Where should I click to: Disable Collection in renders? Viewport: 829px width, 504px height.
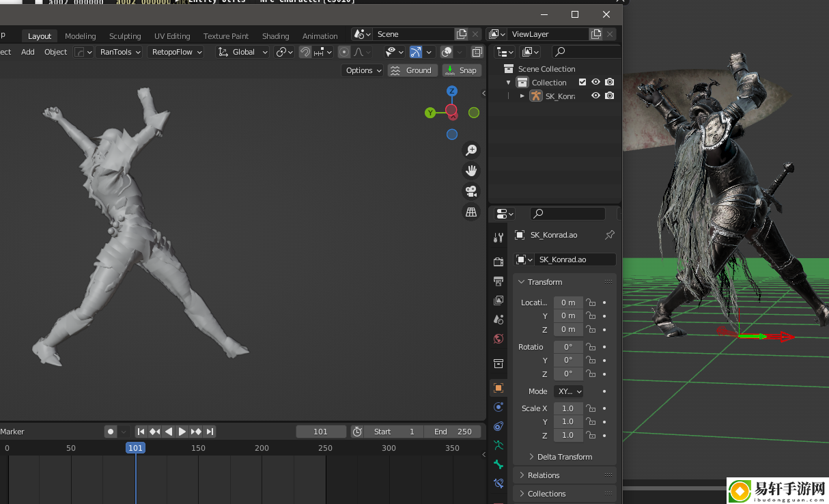pyautogui.click(x=610, y=83)
